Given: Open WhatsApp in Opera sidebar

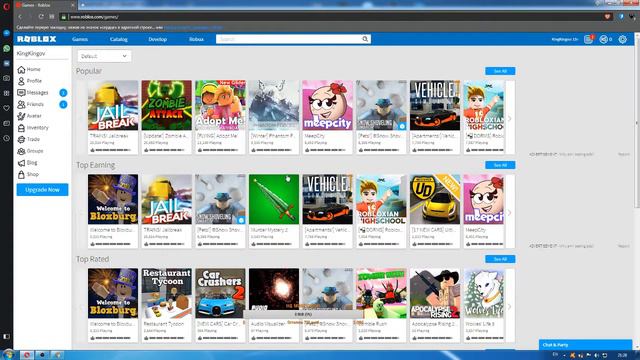Looking at the screenshot, I should pyautogui.click(x=7, y=48).
